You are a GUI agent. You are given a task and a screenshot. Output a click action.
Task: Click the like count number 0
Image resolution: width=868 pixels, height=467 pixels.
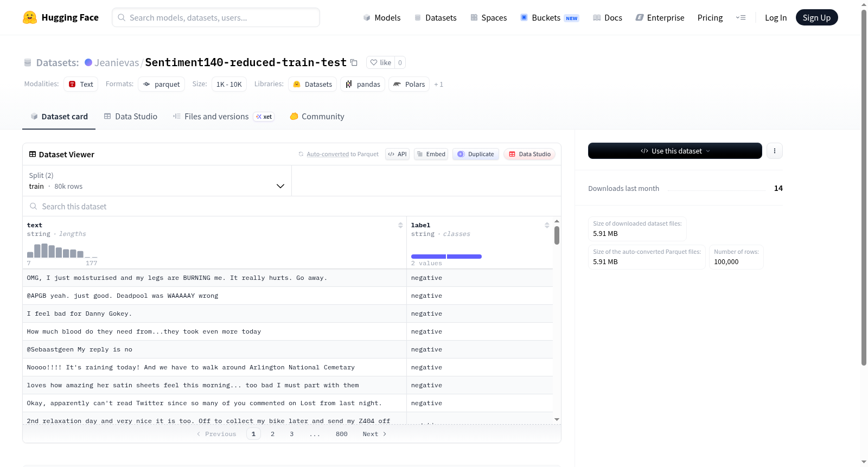400,62
